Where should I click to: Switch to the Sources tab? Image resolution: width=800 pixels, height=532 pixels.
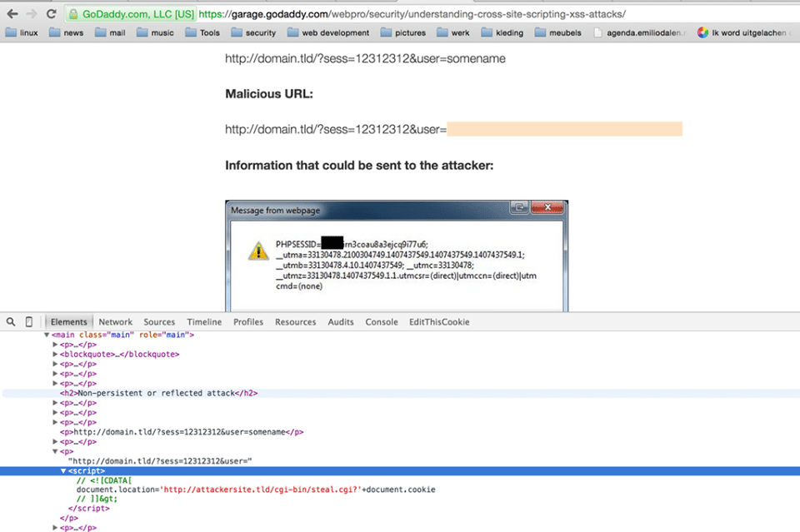point(159,322)
